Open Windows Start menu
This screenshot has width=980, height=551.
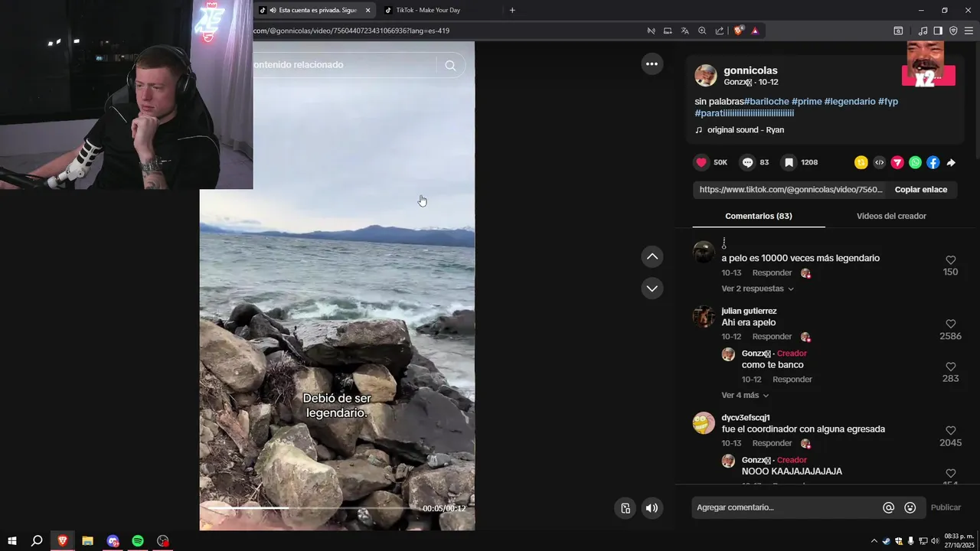point(12,541)
